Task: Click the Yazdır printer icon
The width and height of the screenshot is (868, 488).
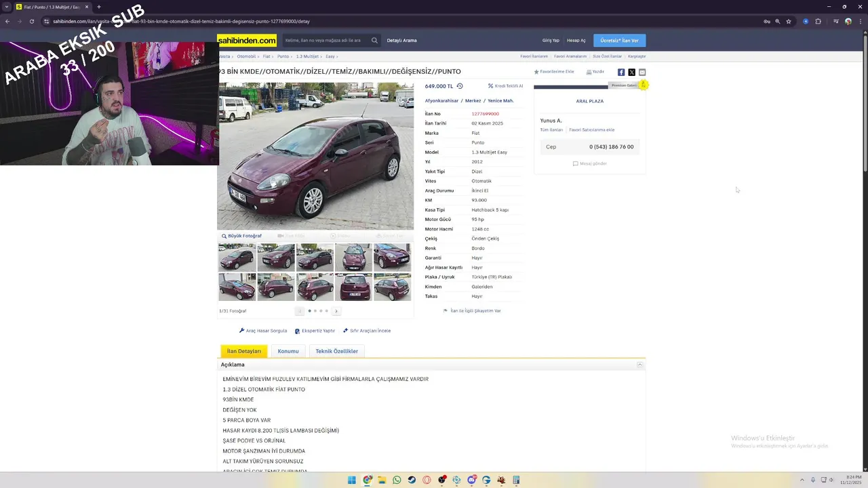Action: coord(589,72)
